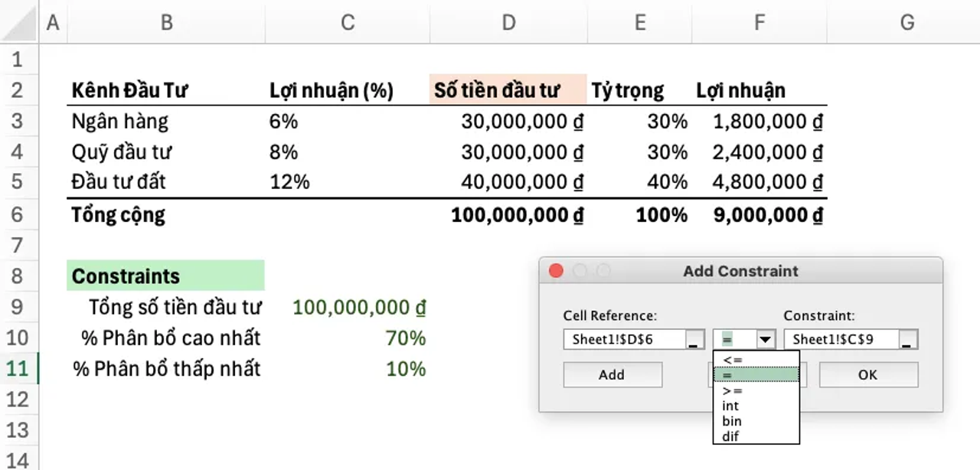Image resolution: width=980 pixels, height=470 pixels.
Task: Click collapse-range icon beside Constraint field
Action: click(906, 338)
